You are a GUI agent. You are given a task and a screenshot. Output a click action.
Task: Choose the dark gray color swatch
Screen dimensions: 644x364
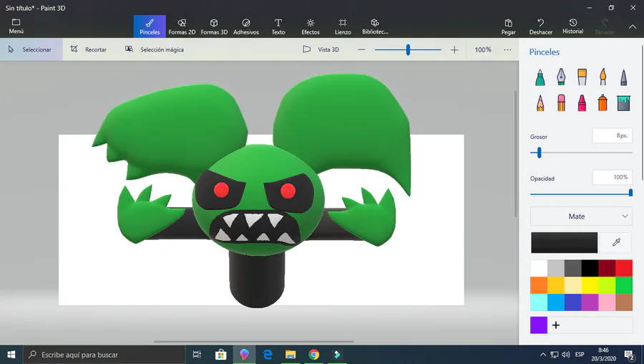pyautogui.click(x=572, y=268)
